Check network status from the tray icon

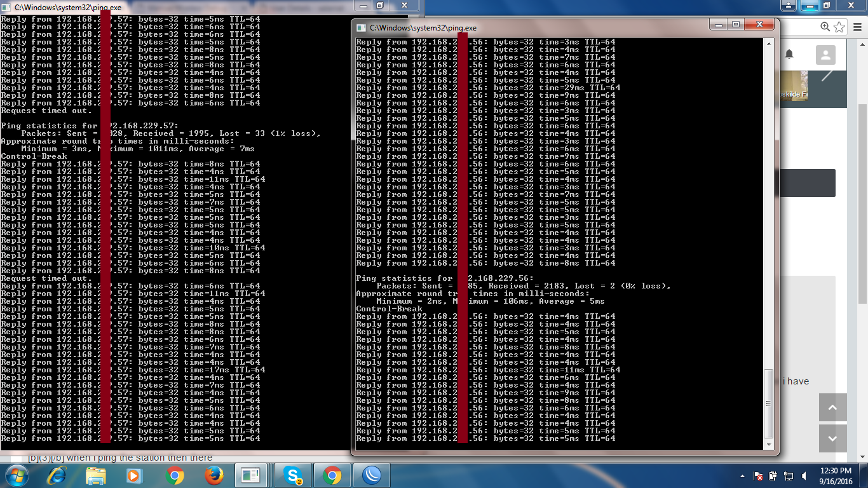click(x=789, y=476)
